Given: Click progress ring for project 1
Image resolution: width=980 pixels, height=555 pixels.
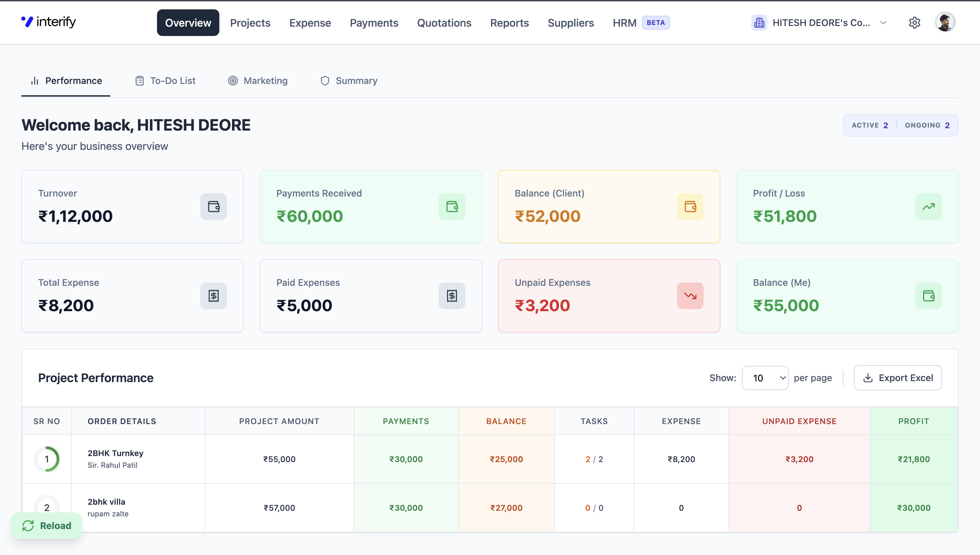Looking at the screenshot, I should click(47, 459).
